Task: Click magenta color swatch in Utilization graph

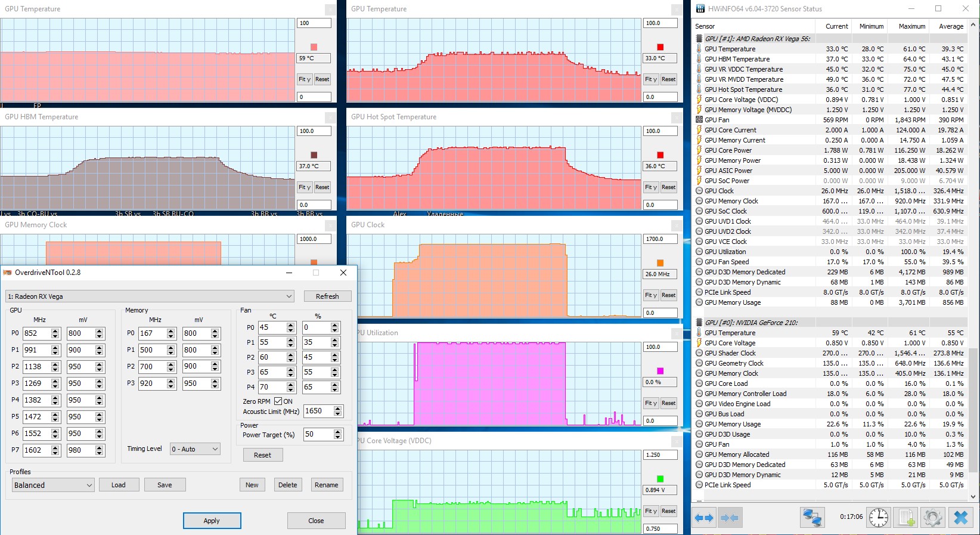Action: [660, 371]
